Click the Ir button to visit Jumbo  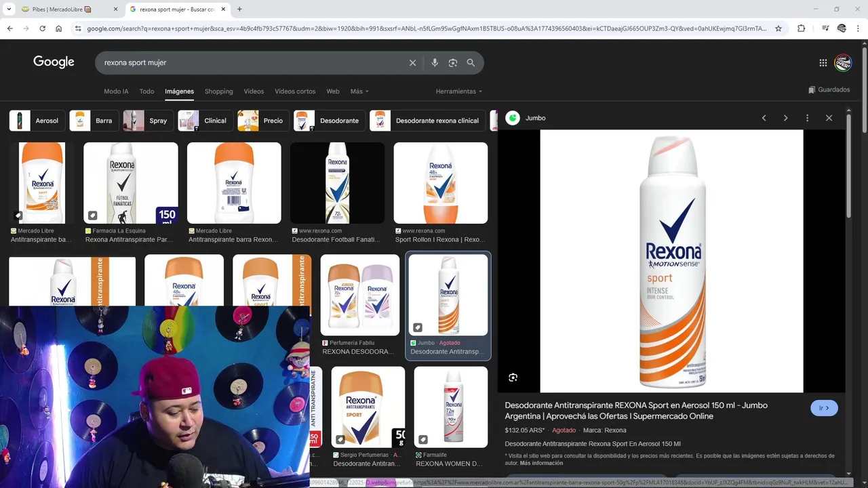coord(824,408)
